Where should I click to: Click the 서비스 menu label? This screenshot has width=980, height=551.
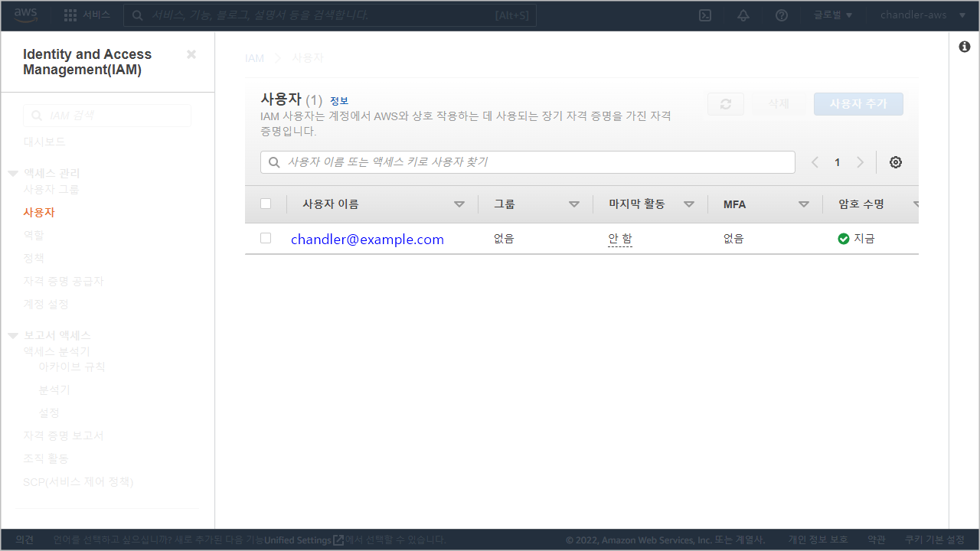[96, 15]
